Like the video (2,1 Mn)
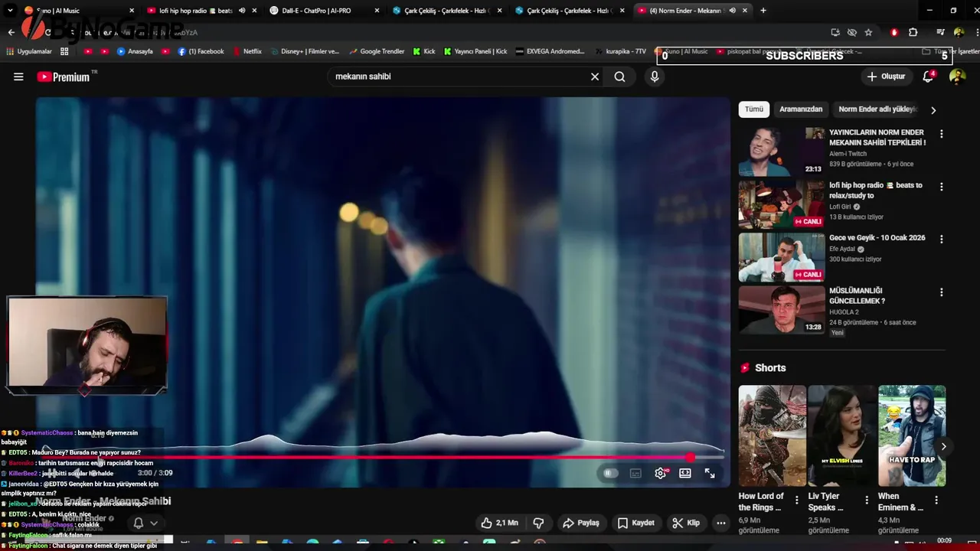 click(499, 523)
